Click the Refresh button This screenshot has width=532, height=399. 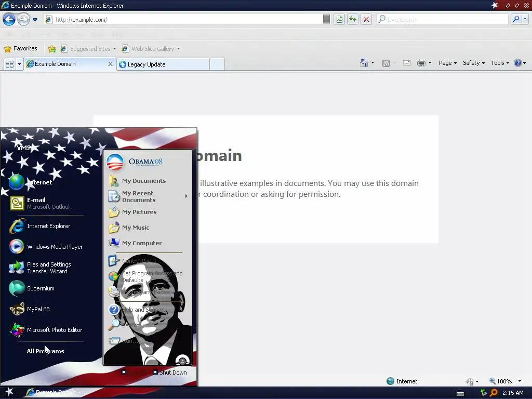point(353,19)
